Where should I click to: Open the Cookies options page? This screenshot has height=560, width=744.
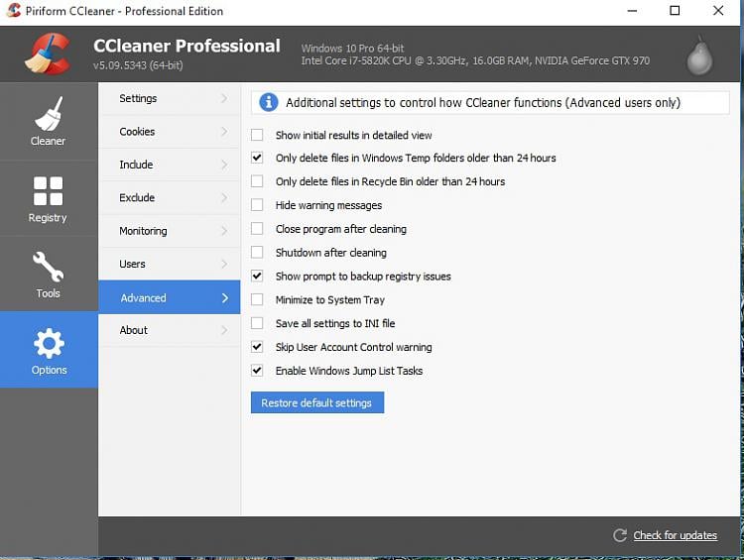point(170,132)
